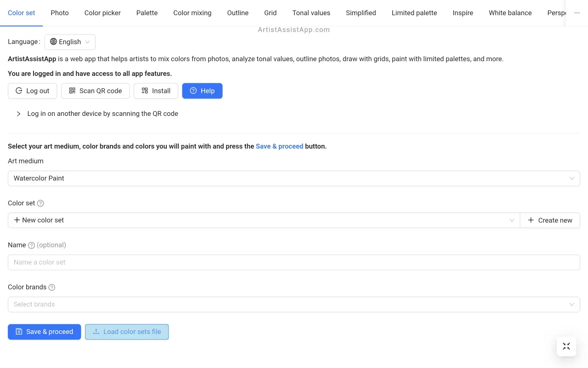Click the Name field help question icon
This screenshot has width=588, height=368.
(x=31, y=245)
